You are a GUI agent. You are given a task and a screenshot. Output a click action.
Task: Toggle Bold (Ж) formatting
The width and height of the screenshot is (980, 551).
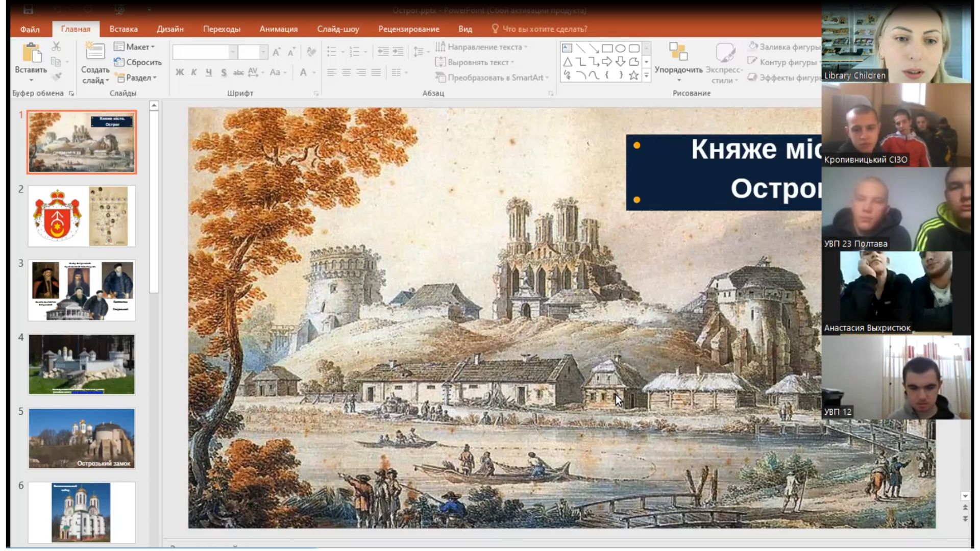pos(180,72)
